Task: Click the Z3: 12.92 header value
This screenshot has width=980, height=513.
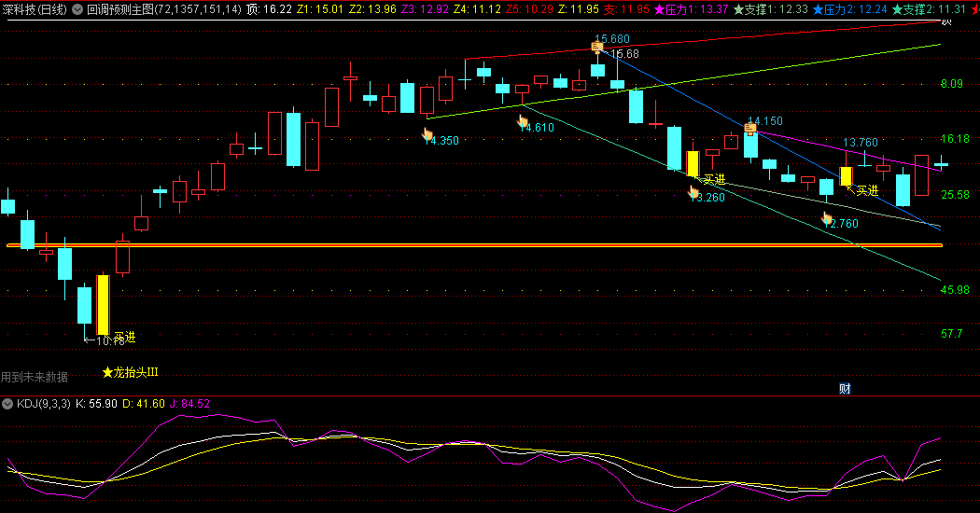Action: point(425,9)
